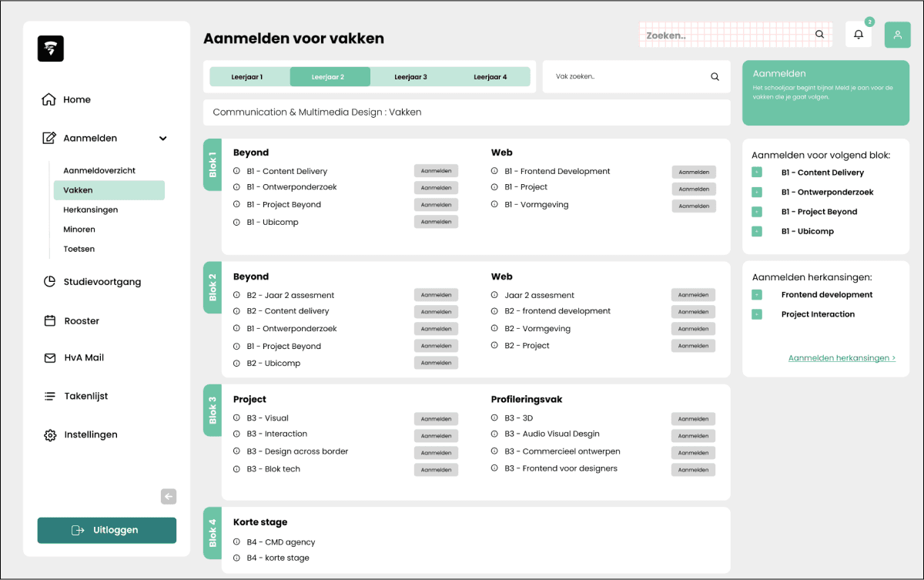This screenshot has height=580, width=924.
Task: Click Aanmelden for B1 - Ubicomp in Blok 1
Action: (436, 222)
